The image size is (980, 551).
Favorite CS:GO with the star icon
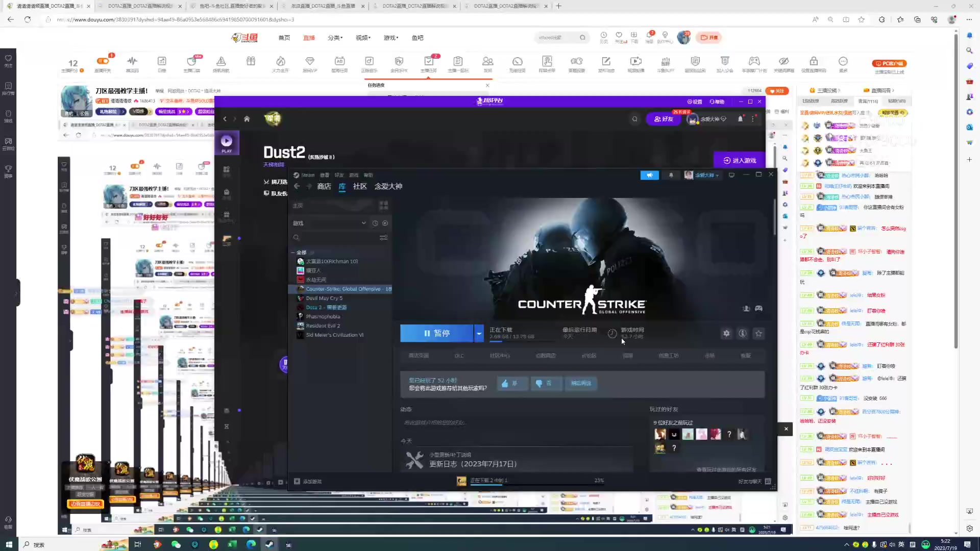pos(759,334)
